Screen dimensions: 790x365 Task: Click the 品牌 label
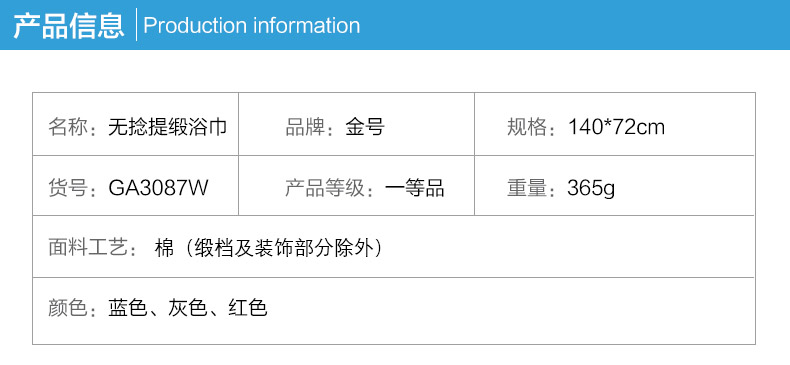(305, 127)
